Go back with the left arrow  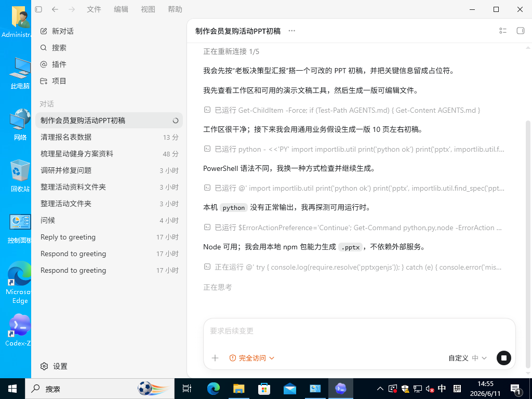pyautogui.click(x=55, y=9)
